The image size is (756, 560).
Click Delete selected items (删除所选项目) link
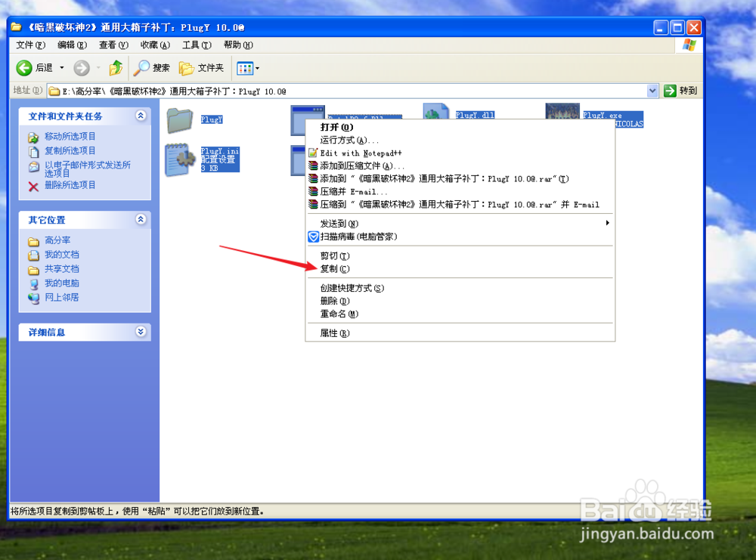pyautogui.click(x=70, y=185)
